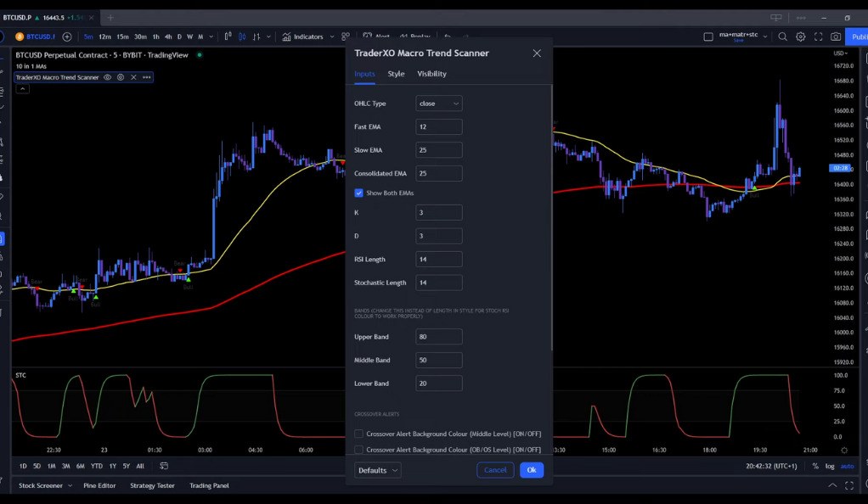Switch to the Inputs tab

364,74
